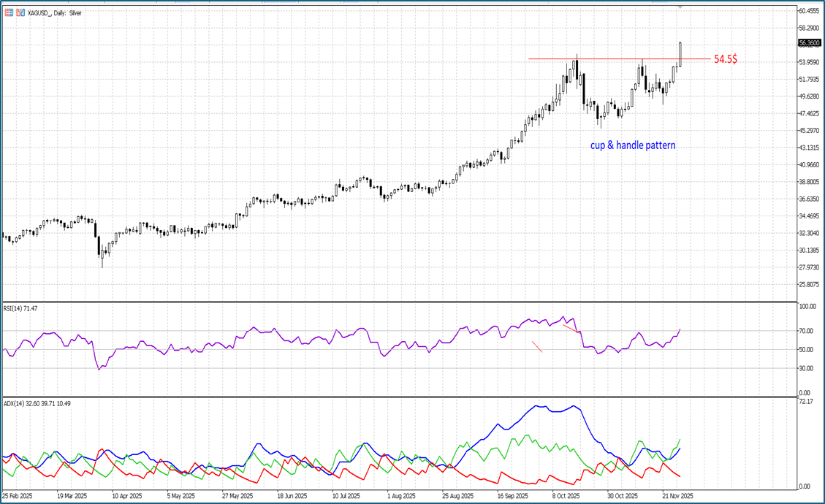Select the RSI scale value 100.00

[807, 306]
